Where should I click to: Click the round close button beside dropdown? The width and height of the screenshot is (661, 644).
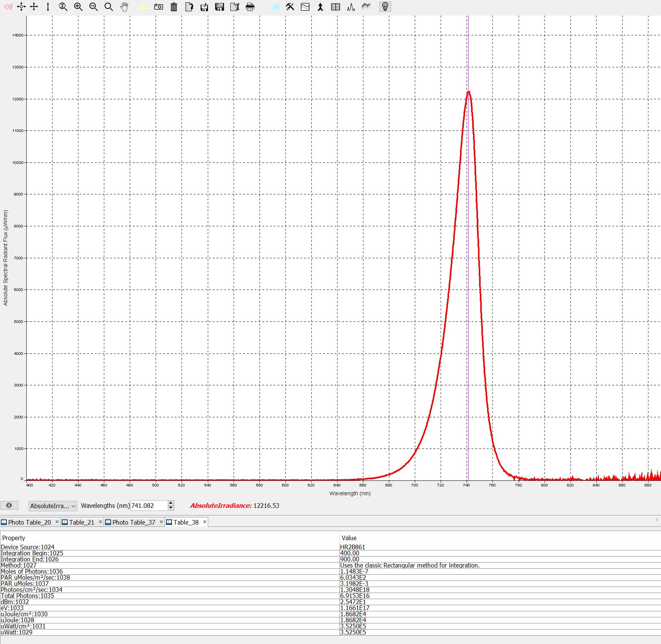(x=9, y=506)
